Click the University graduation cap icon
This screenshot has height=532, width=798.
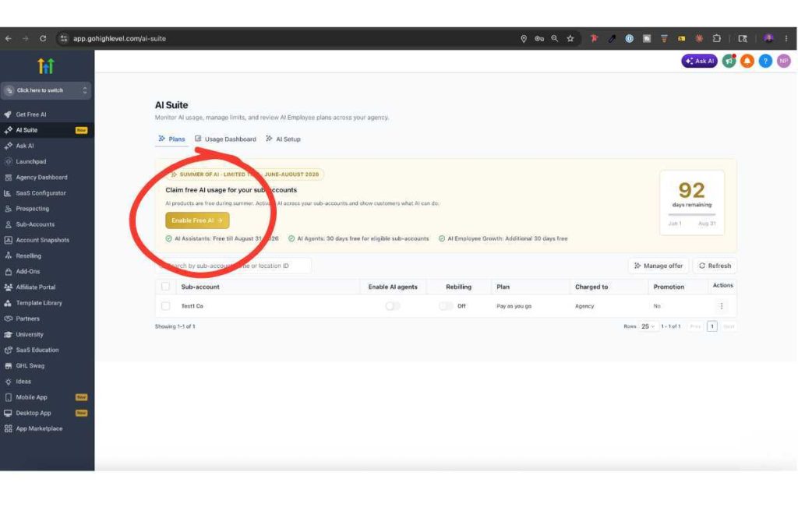pos(8,335)
